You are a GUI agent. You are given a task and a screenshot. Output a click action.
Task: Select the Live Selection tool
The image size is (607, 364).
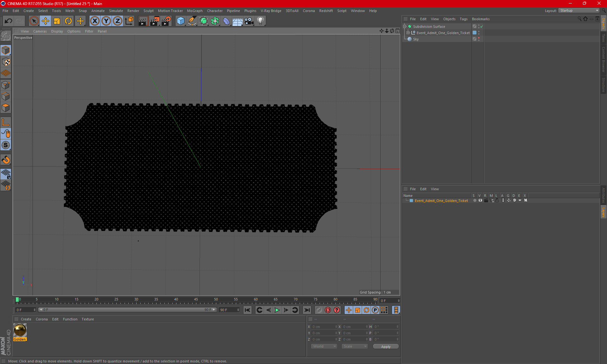click(34, 21)
